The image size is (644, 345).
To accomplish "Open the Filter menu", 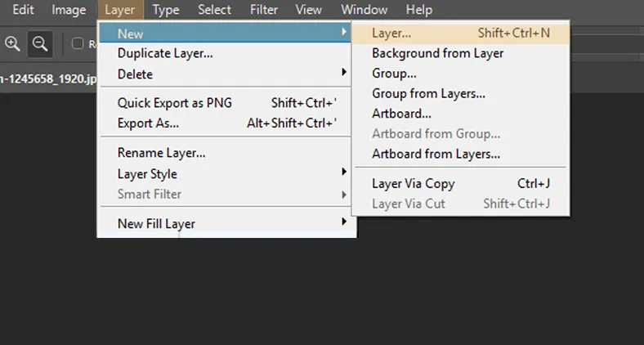I will pos(264,10).
